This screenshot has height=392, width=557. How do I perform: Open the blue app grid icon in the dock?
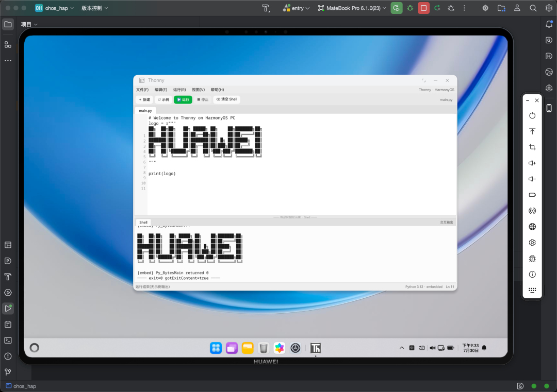tap(216, 348)
